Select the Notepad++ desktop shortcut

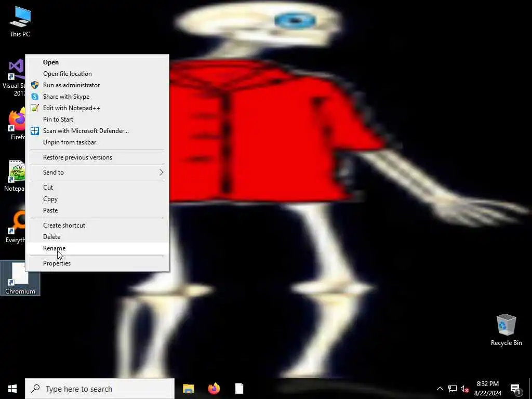tap(14, 176)
